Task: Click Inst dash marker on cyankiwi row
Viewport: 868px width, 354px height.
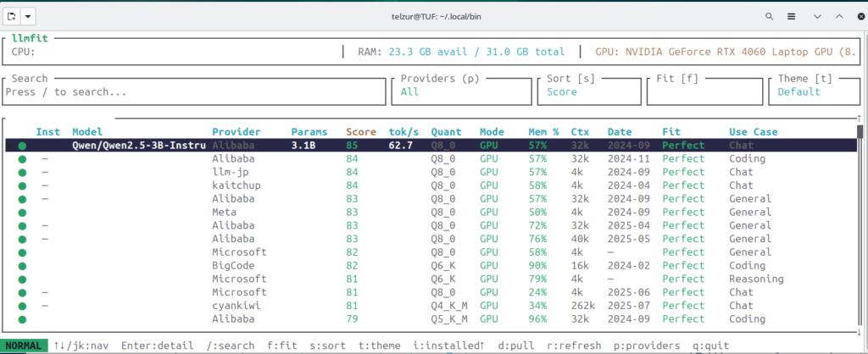Action: (x=44, y=306)
